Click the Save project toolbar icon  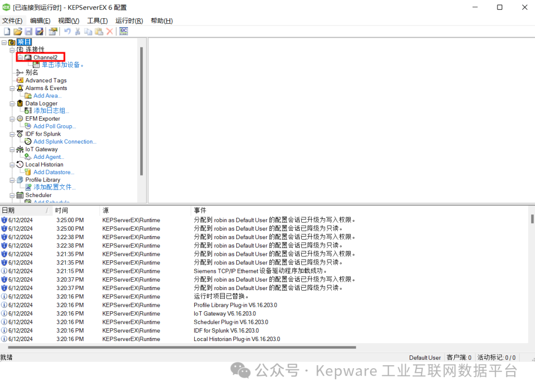coord(29,32)
